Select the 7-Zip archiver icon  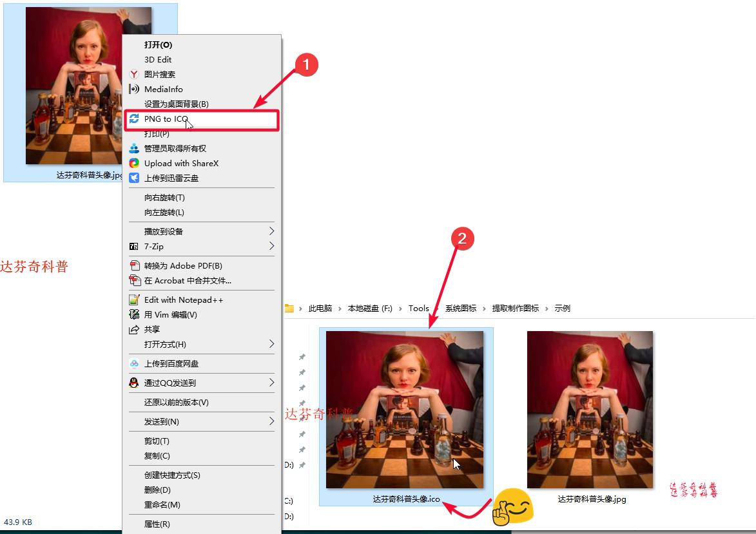pos(135,246)
